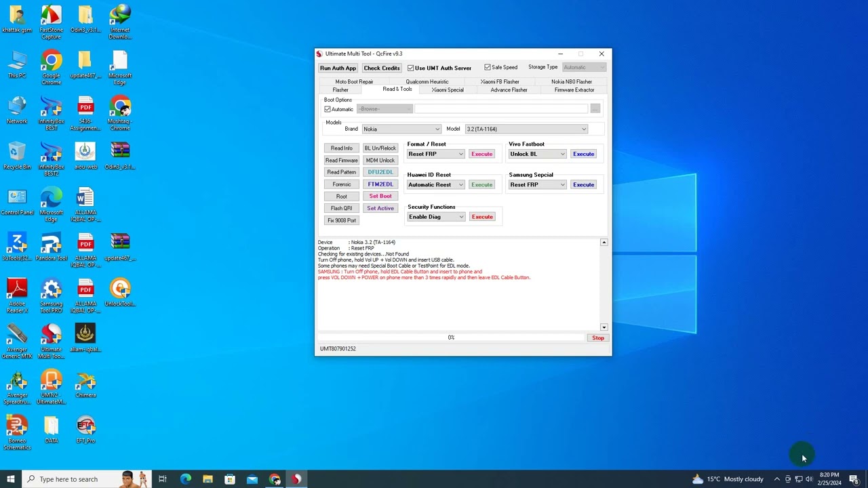
Task: Open the Model dropdown showing 3.2 (TA-1164)
Action: coord(526,129)
